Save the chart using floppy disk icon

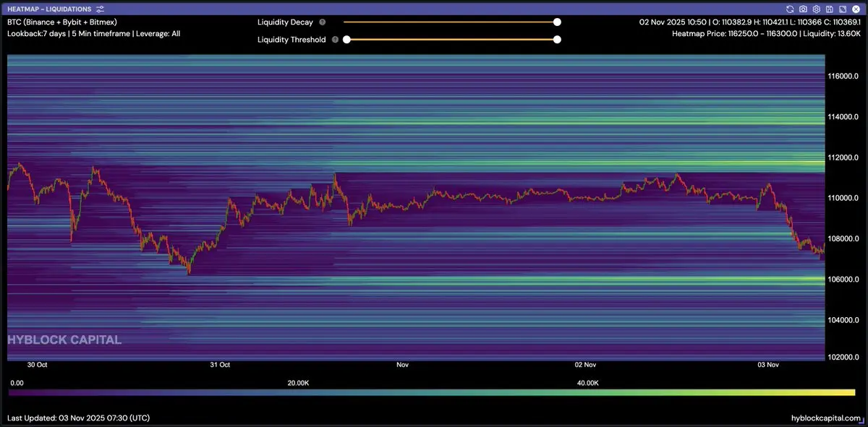click(x=829, y=9)
